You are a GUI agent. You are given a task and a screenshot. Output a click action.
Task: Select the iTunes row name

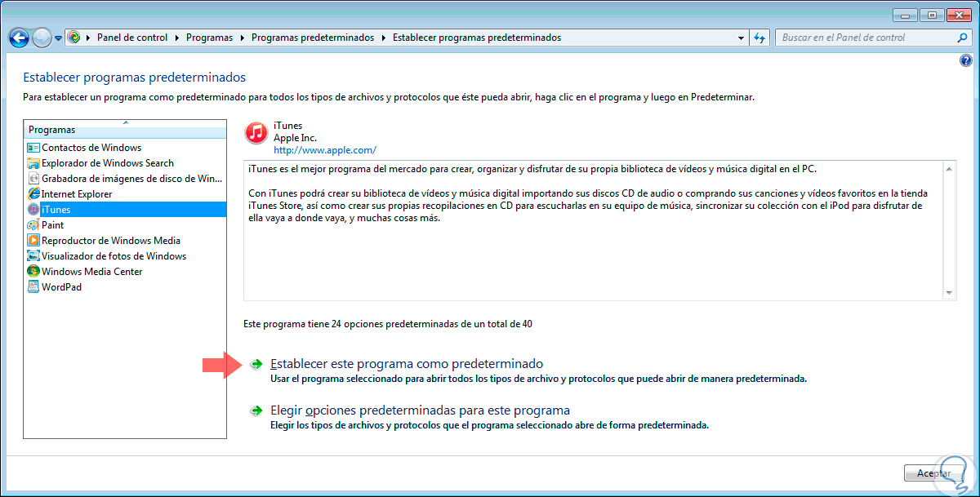coord(56,210)
